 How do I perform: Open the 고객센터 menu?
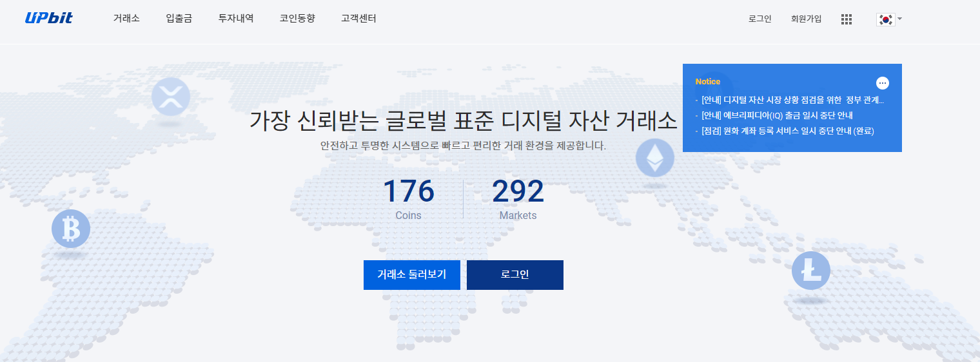(358, 19)
